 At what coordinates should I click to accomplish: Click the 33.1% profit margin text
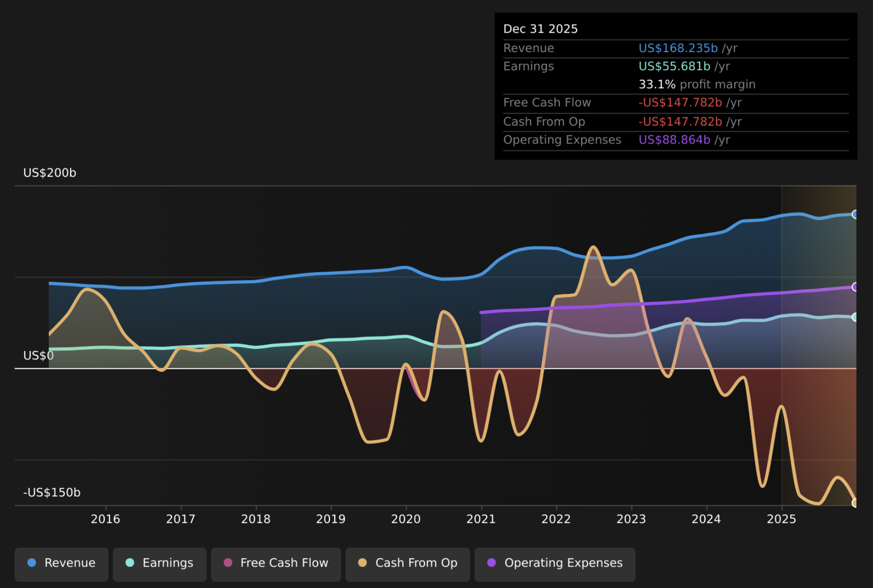pyautogui.click(x=697, y=84)
